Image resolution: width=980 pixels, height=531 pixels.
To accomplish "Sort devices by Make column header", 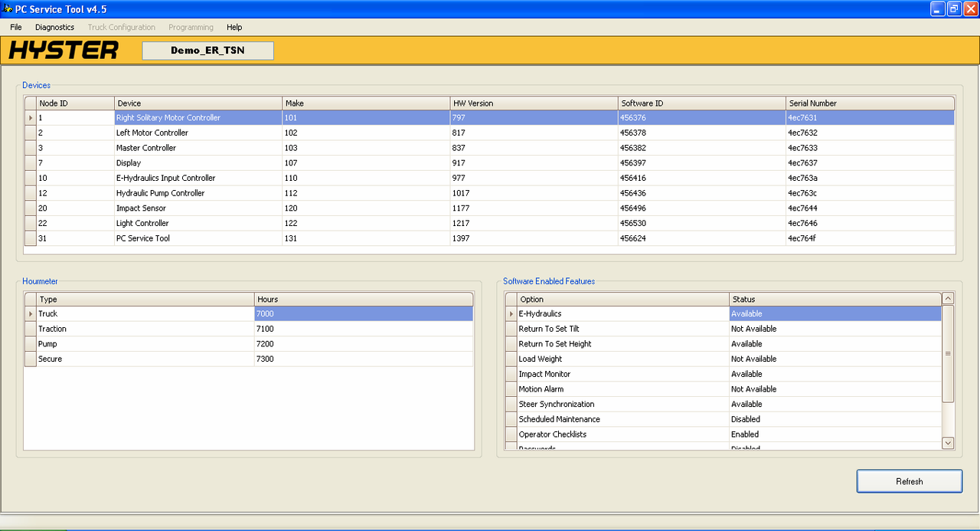I will (x=366, y=103).
